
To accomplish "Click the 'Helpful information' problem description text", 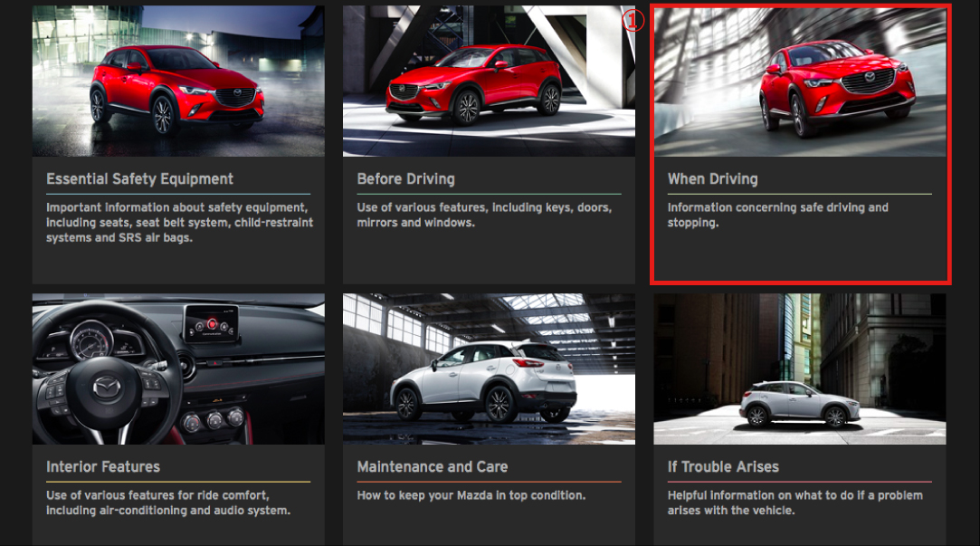I will coord(794,503).
